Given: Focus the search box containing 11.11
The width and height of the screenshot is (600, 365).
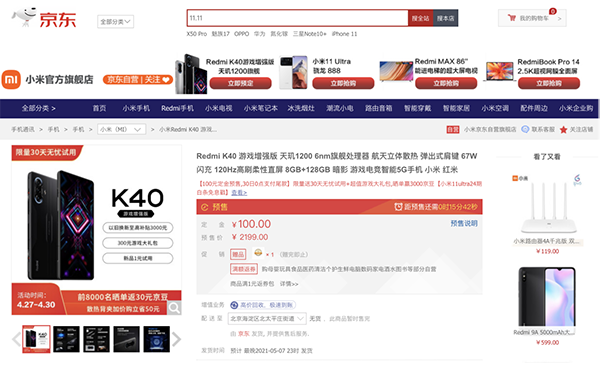Looking at the screenshot, I should (298, 18).
